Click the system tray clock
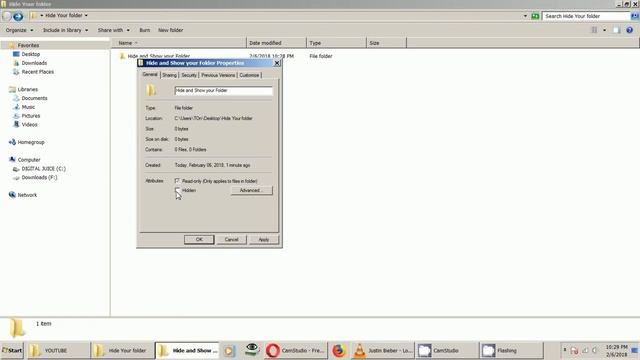 (x=616, y=351)
